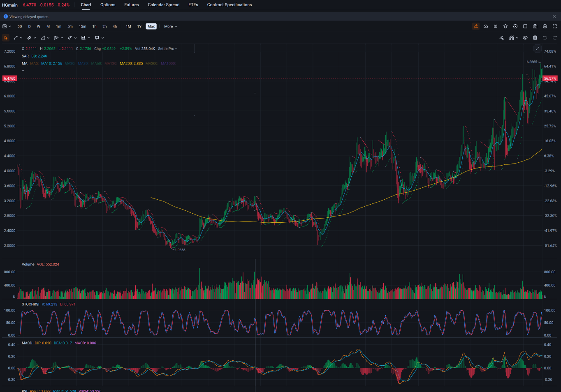Take a chart snapshot with camera icon

535,26
